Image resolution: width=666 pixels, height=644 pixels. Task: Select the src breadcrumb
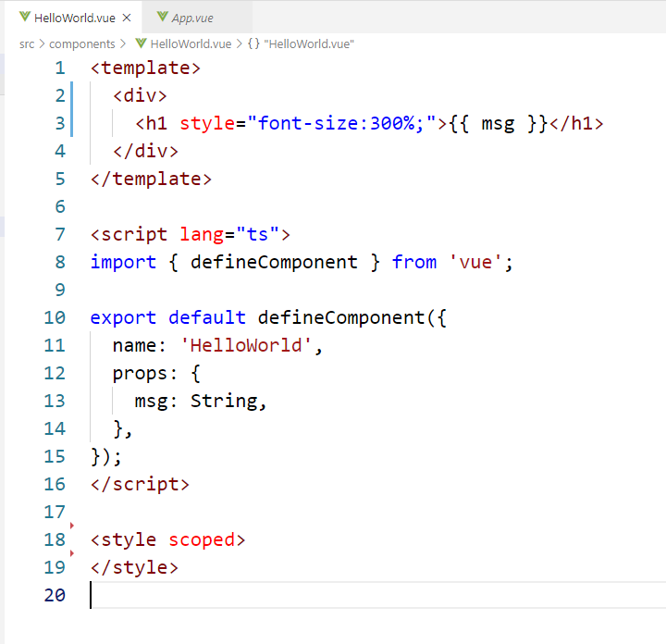tap(27, 43)
